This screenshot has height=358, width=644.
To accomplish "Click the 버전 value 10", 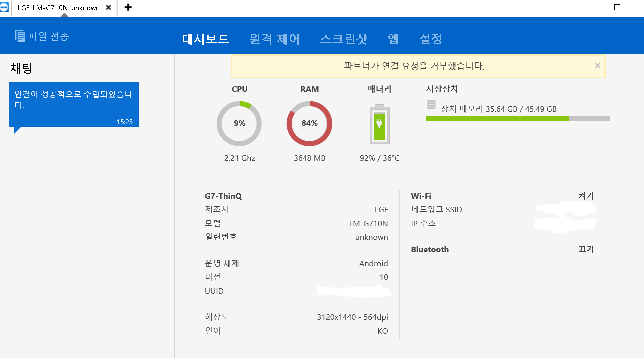I will click(x=384, y=277).
